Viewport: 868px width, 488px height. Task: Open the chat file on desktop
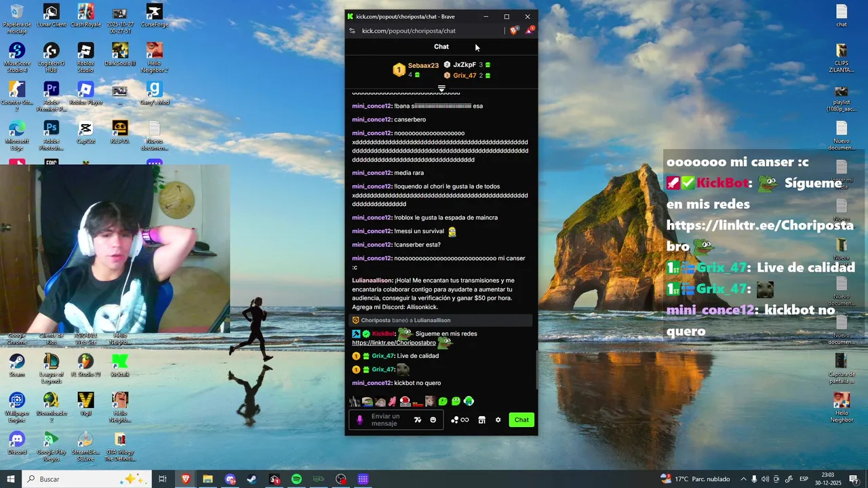(842, 16)
